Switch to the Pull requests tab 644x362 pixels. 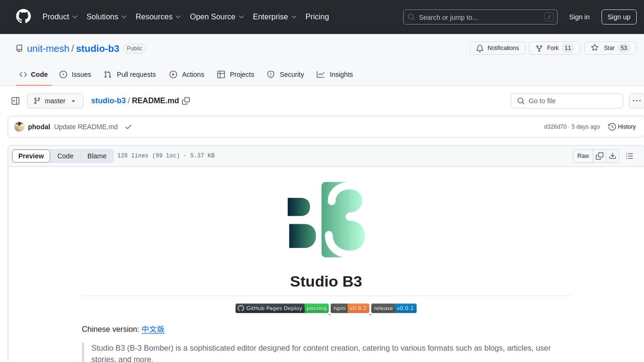(130, 74)
